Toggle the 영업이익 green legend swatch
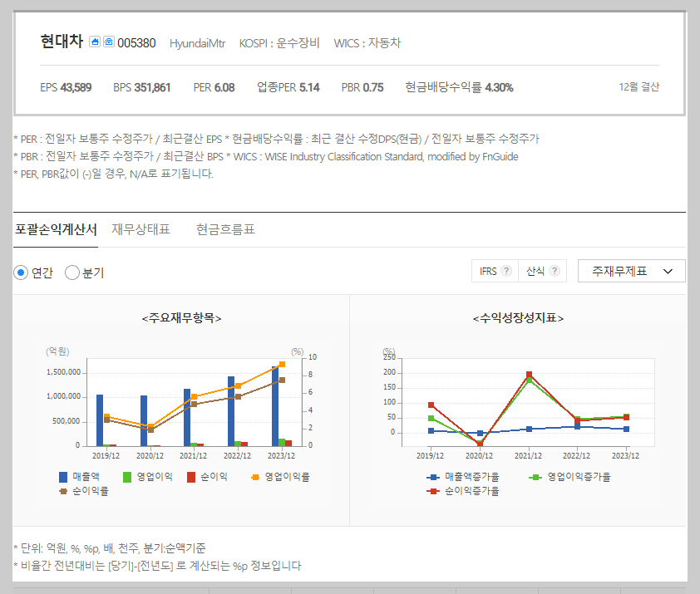Image resolution: width=700 pixels, height=594 pixels. coord(127,477)
